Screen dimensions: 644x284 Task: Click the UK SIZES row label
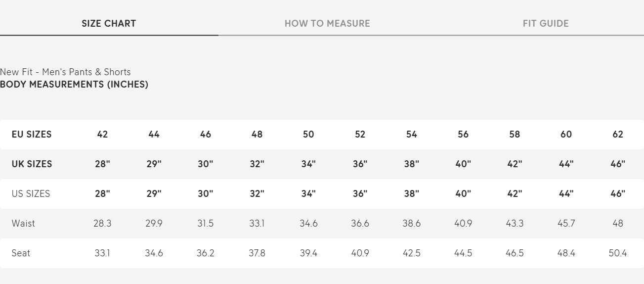tap(32, 164)
